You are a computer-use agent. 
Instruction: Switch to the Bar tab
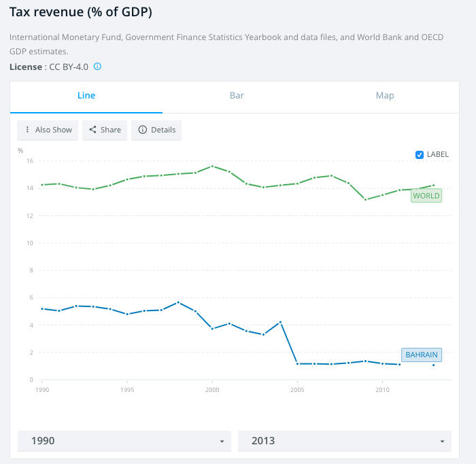point(237,96)
